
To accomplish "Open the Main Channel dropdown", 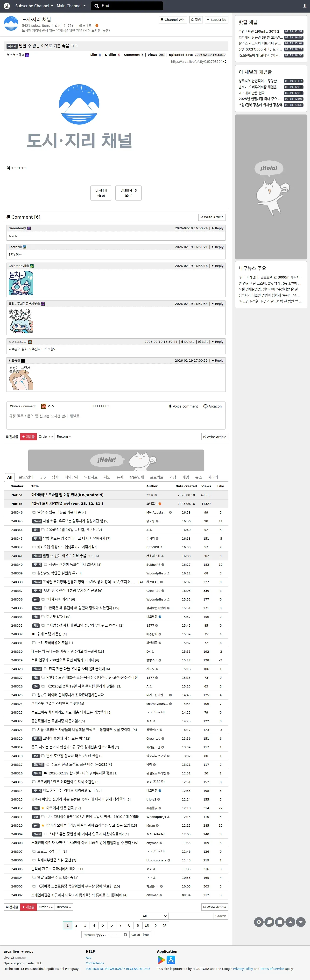I will pyautogui.click(x=71, y=6).
